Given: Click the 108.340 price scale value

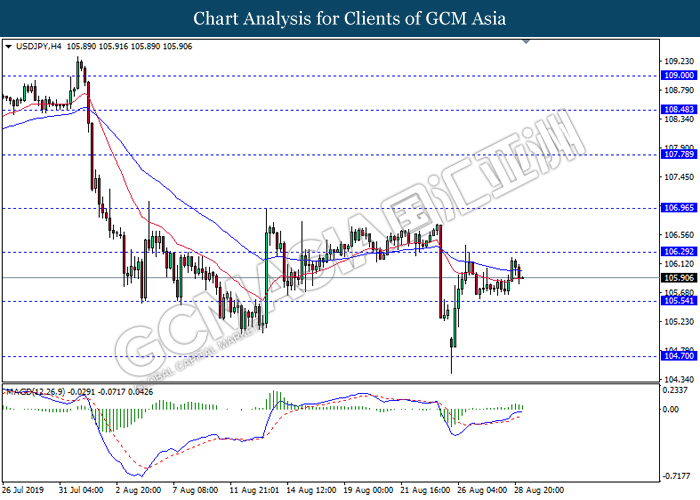Looking at the screenshot, I should pos(679,119).
